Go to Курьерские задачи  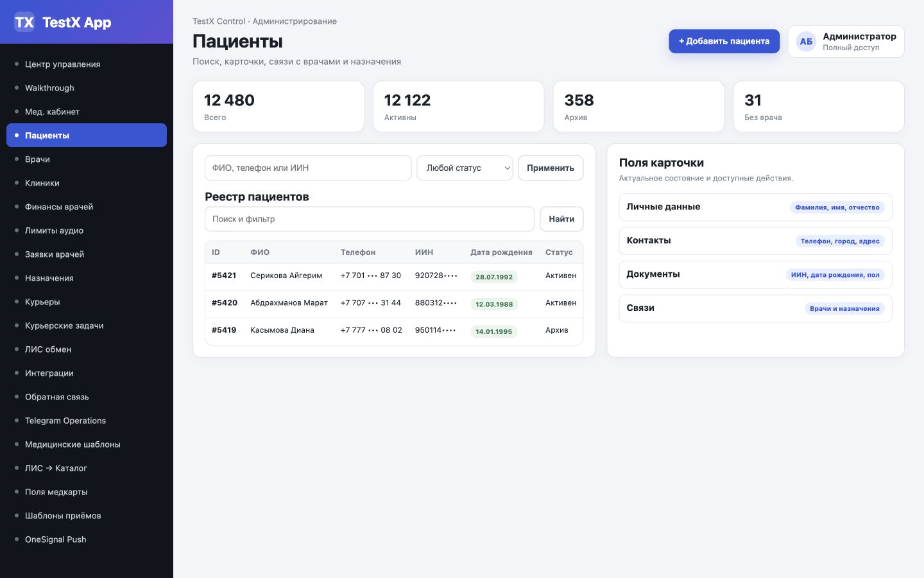pyautogui.click(x=87, y=326)
